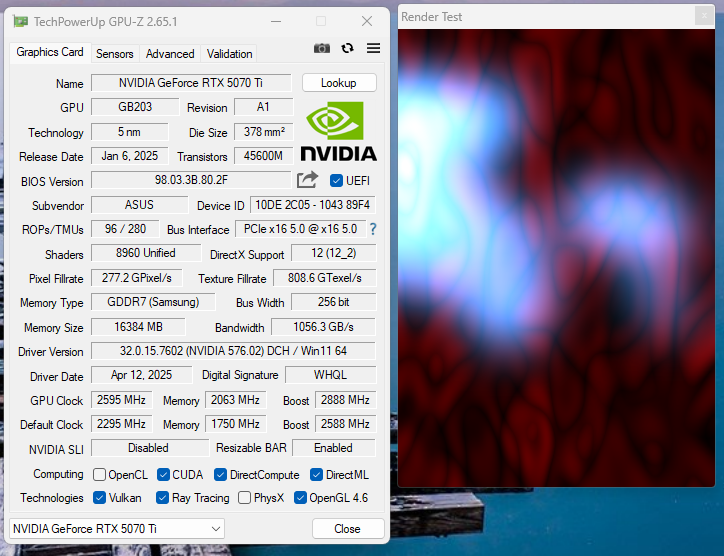This screenshot has height=556, width=724.
Task: Click the Bus Interface value PCIe x16 5.0
Action: pyautogui.click(x=301, y=229)
